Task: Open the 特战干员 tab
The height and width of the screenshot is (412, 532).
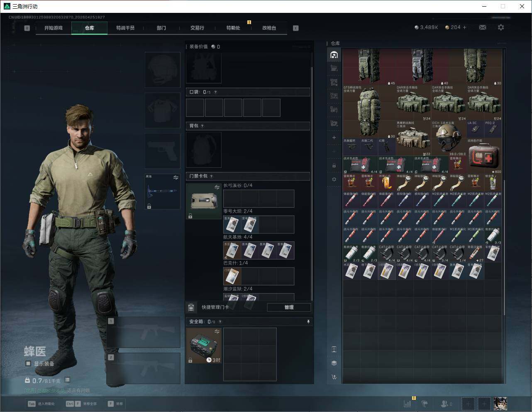Action: tap(125, 28)
